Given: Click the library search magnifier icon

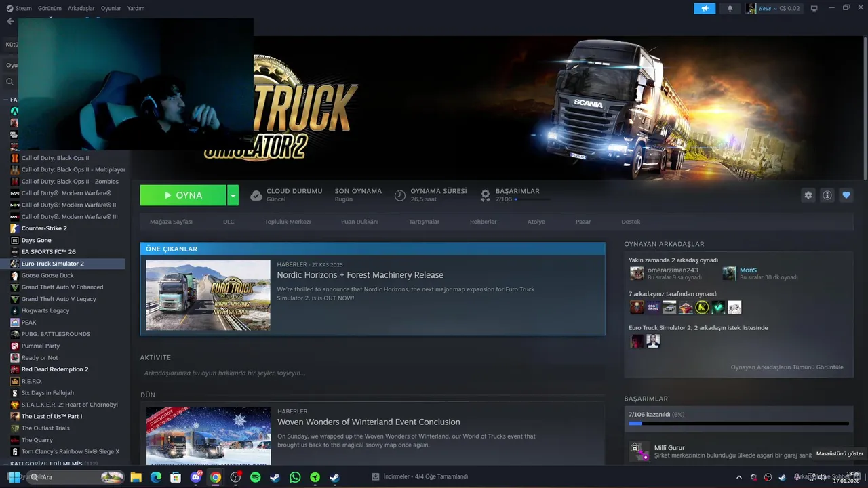Looking at the screenshot, I should tap(10, 82).
